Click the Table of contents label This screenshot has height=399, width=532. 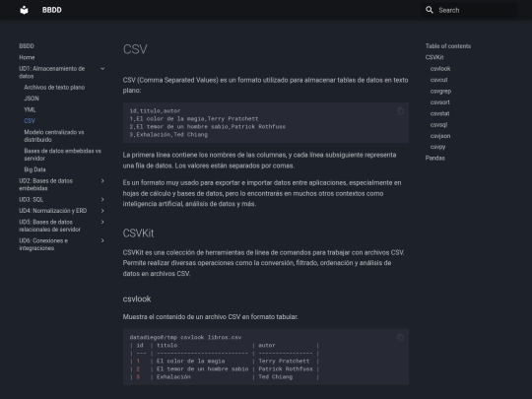pyautogui.click(x=448, y=46)
